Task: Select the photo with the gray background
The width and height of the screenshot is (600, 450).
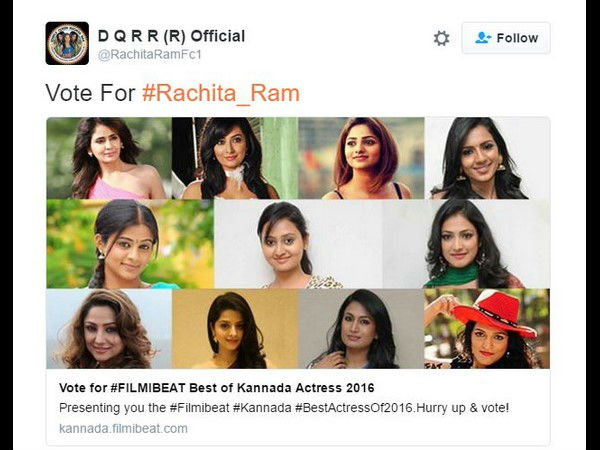Action: click(x=360, y=329)
